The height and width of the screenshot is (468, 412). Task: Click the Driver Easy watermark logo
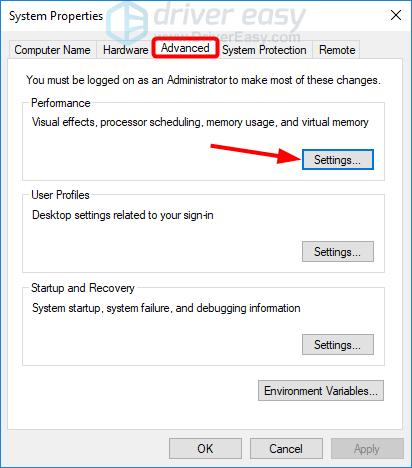click(206, 20)
